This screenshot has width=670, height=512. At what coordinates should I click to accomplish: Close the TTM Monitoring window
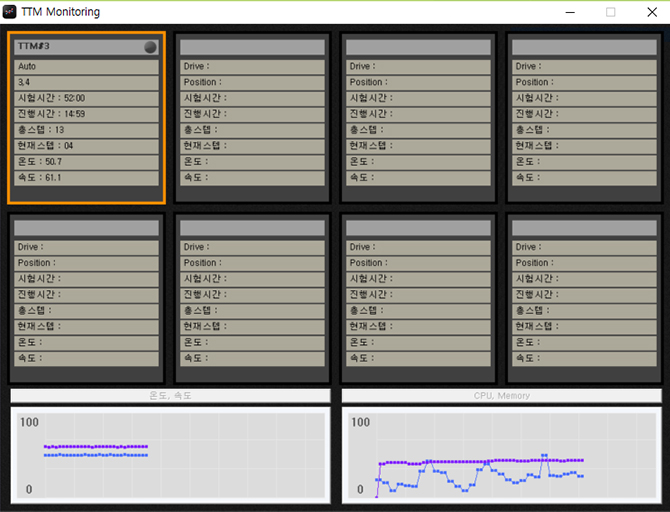652,12
